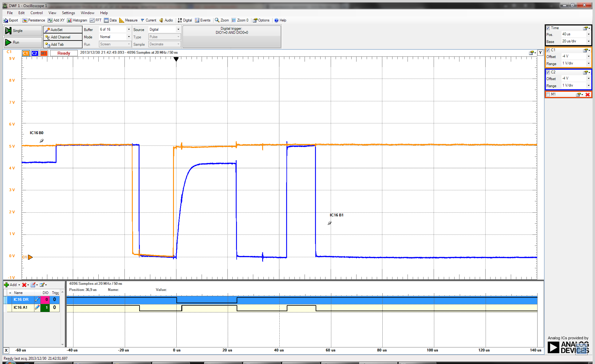
Task: Open C1 panel settings icon
Action: 587,50
